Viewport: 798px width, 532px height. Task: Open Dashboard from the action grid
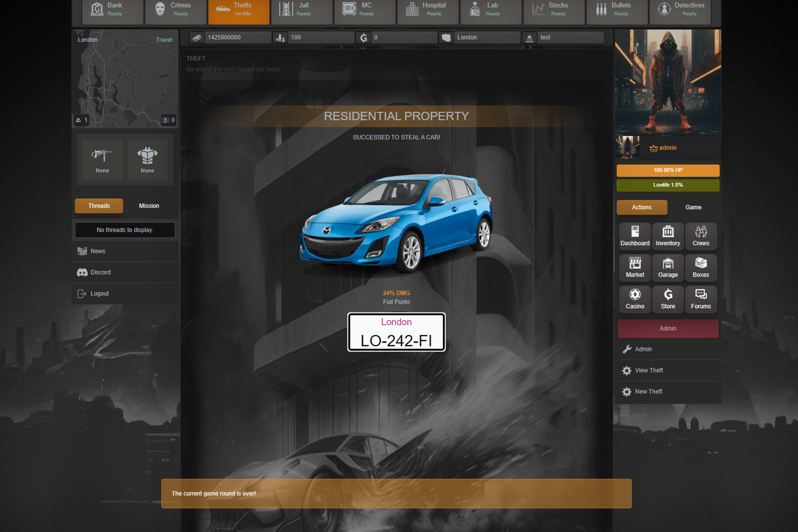pos(635,236)
